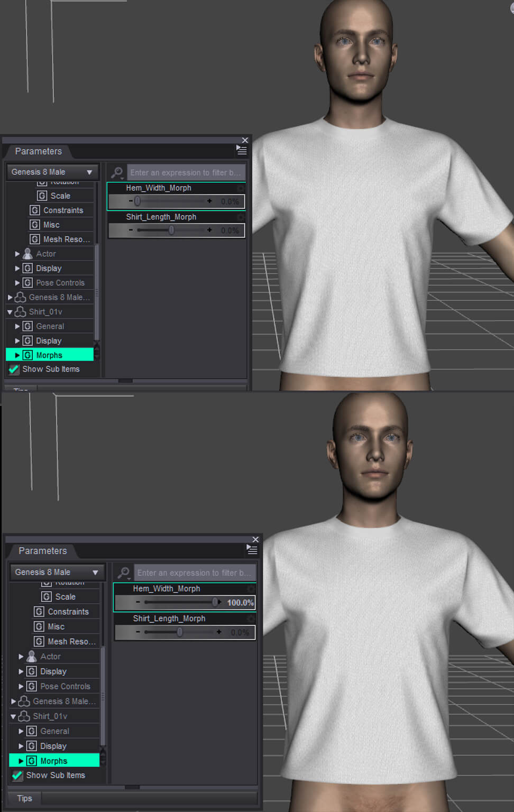Screen dimensions: 514x812
Task: Expand the highlighted Morphs group in lower panel
Action: click(x=21, y=761)
